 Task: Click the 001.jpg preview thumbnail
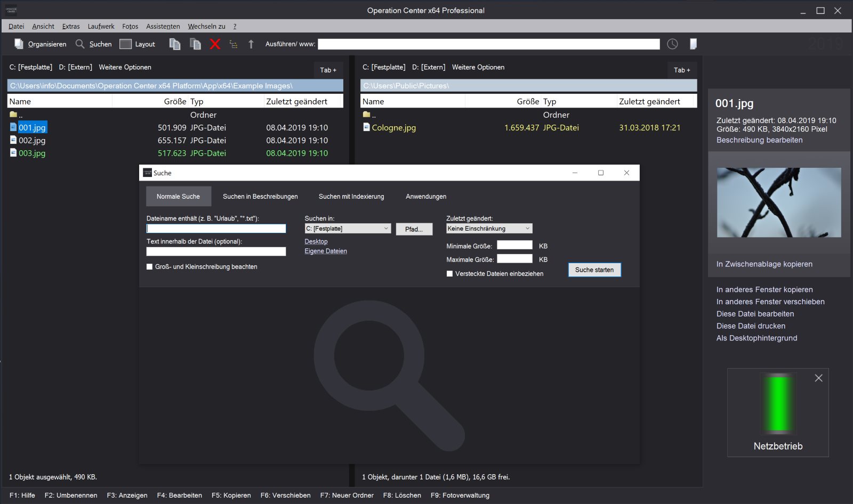(778, 202)
